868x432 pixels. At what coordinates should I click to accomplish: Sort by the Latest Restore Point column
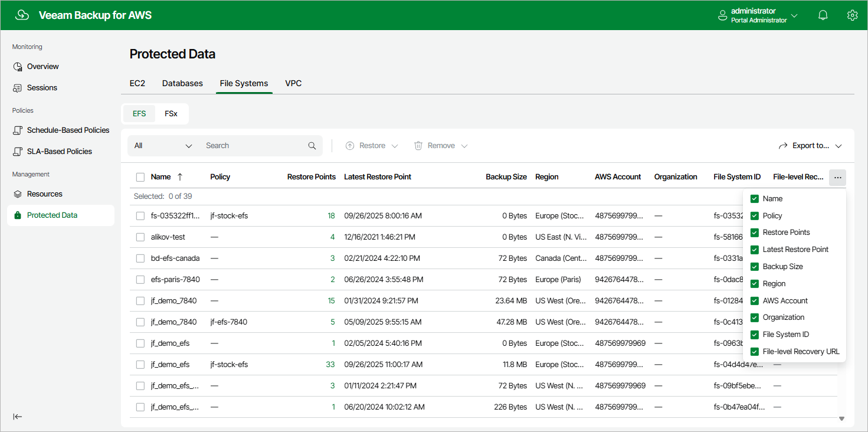[x=378, y=177]
